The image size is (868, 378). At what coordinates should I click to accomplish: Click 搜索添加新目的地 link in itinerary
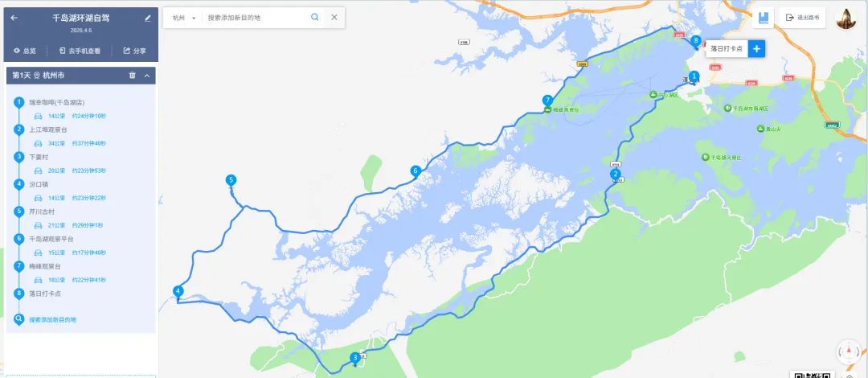pos(52,320)
